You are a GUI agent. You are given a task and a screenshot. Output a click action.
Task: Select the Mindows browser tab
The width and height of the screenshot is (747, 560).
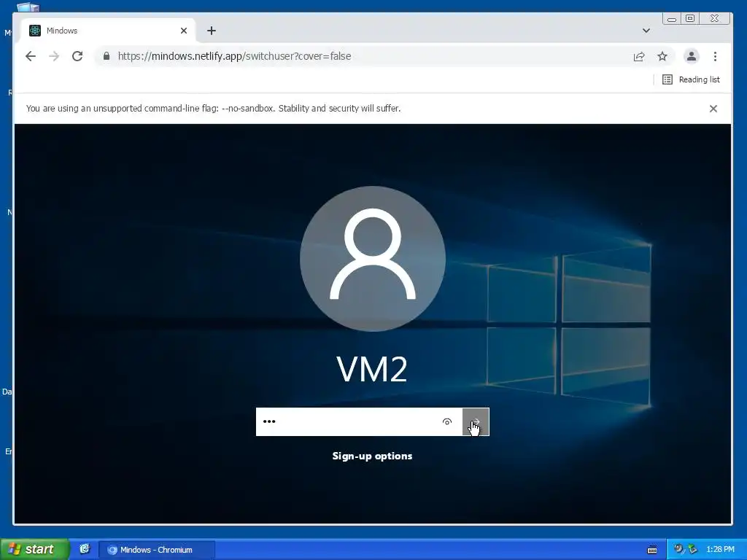pyautogui.click(x=108, y=31)
